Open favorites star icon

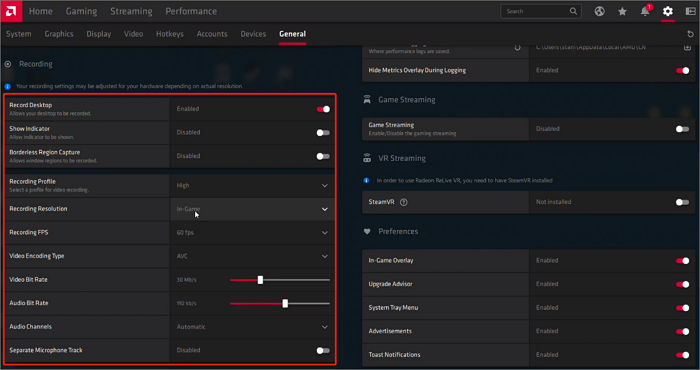[x=622, y=12]
